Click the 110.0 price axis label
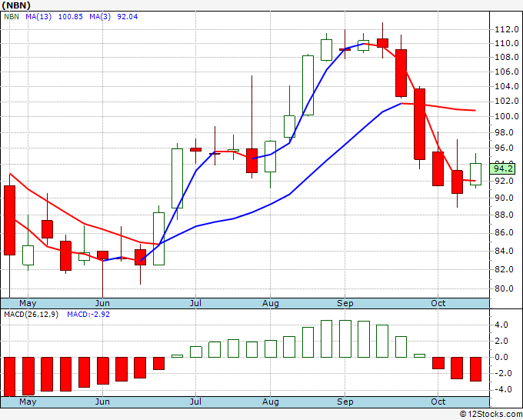 pos(507,43)
